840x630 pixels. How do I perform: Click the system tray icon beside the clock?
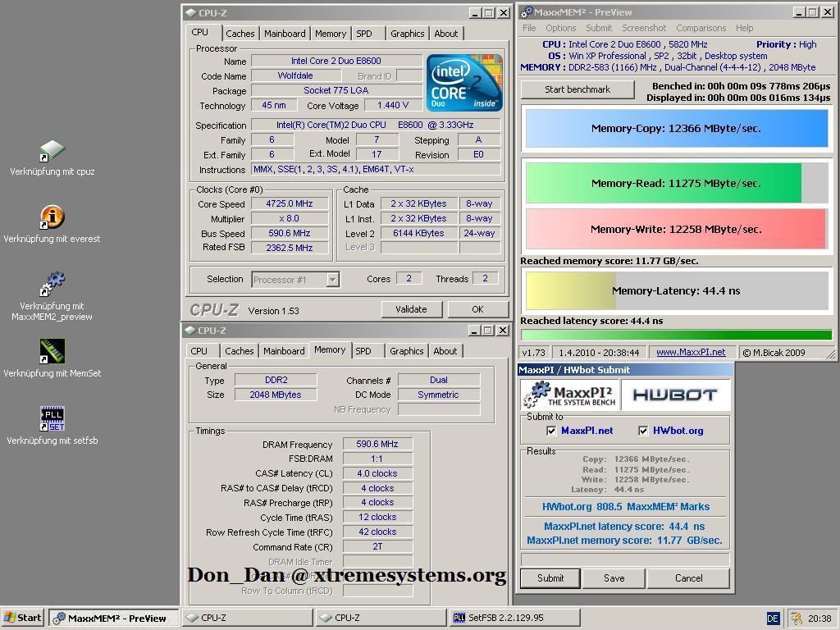pyautogui.click(x=796, y=619)
